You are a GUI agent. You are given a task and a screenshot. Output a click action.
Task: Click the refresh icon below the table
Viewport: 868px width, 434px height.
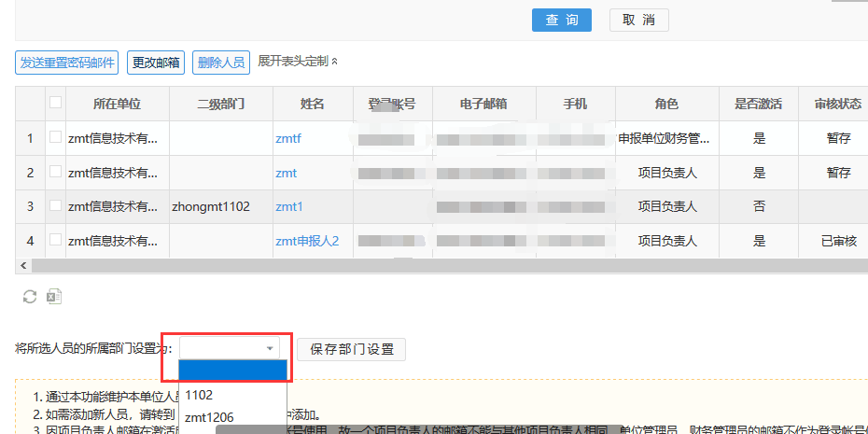point(29,297)
